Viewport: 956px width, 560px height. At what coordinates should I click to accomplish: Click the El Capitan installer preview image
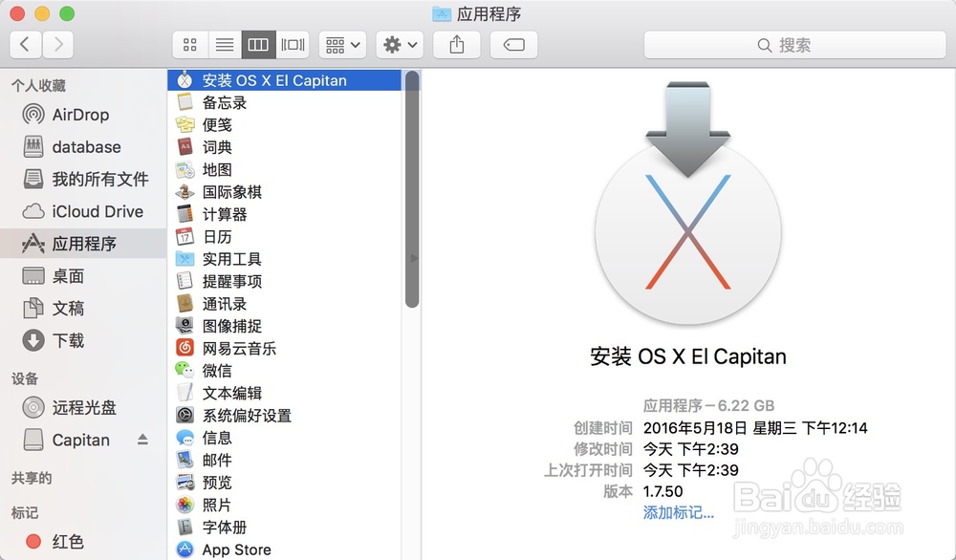point(687,203)
